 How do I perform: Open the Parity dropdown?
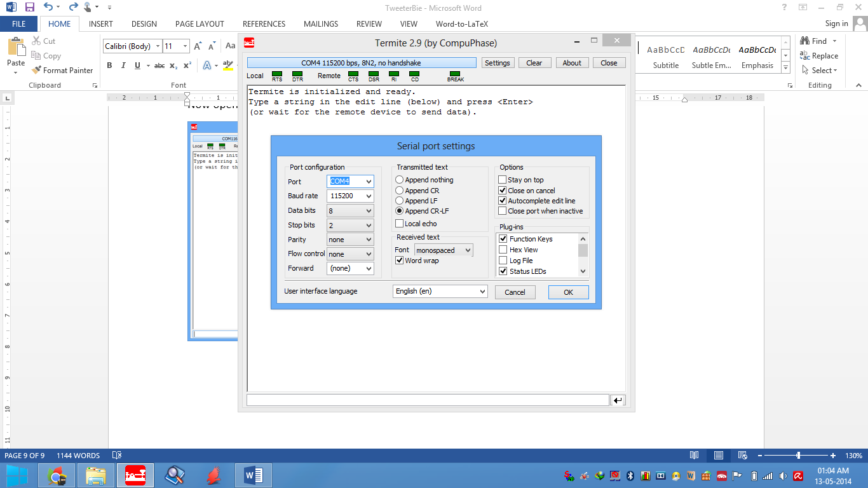tap(350, 240)
